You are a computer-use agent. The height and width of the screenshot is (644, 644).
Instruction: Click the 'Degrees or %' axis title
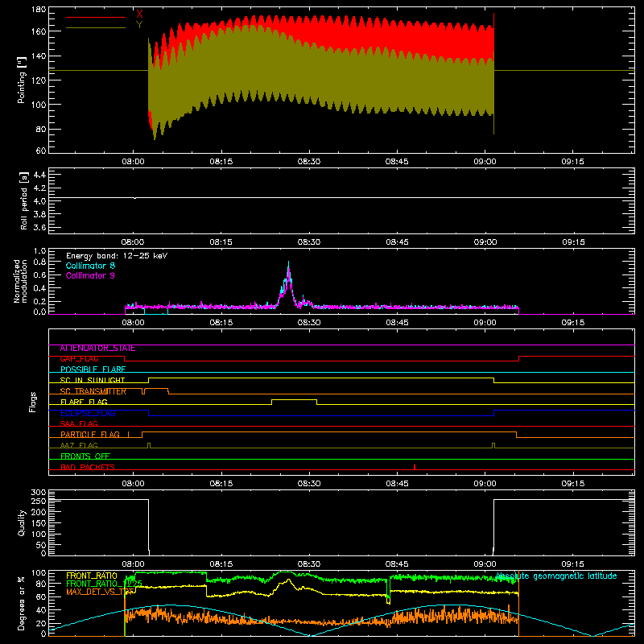(x=22, y=604)
